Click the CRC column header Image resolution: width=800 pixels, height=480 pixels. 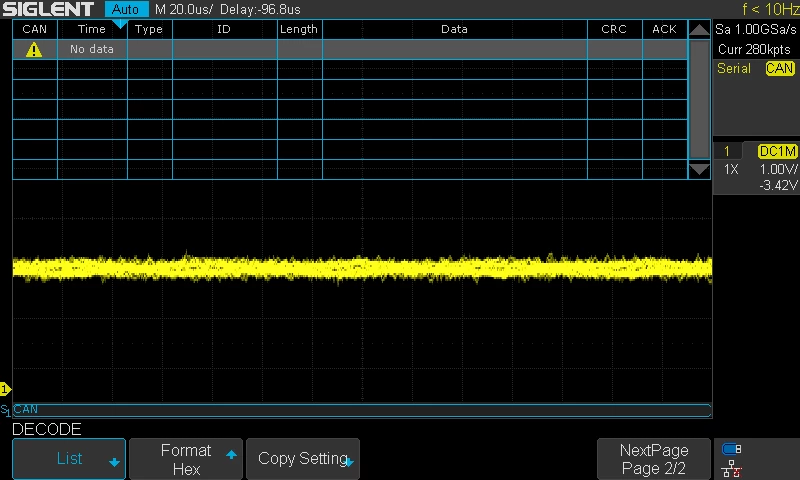point(614,29)
